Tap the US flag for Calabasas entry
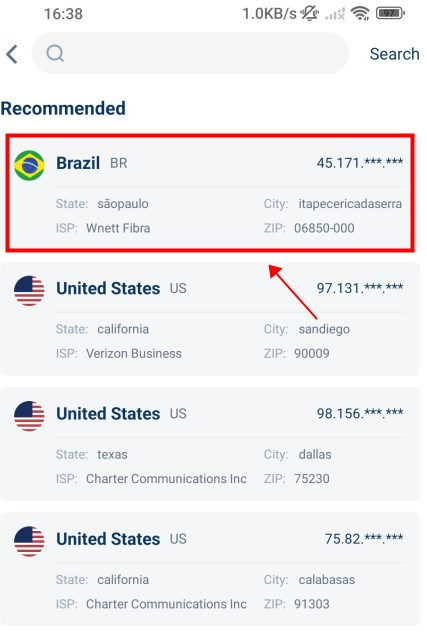 (x=29, y=541)
